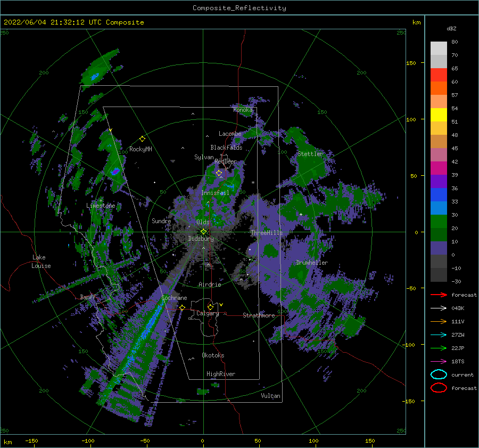Click the magenta storm core west of RockyMH
The height and width of the screenshot is (448, 479).
point(115,171)
